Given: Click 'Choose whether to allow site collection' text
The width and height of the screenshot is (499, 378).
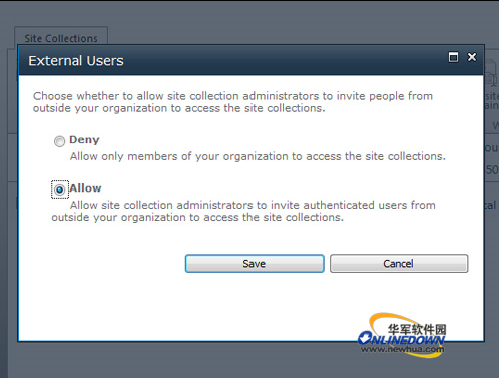Looking at the screenshot, I should (233, 102).
